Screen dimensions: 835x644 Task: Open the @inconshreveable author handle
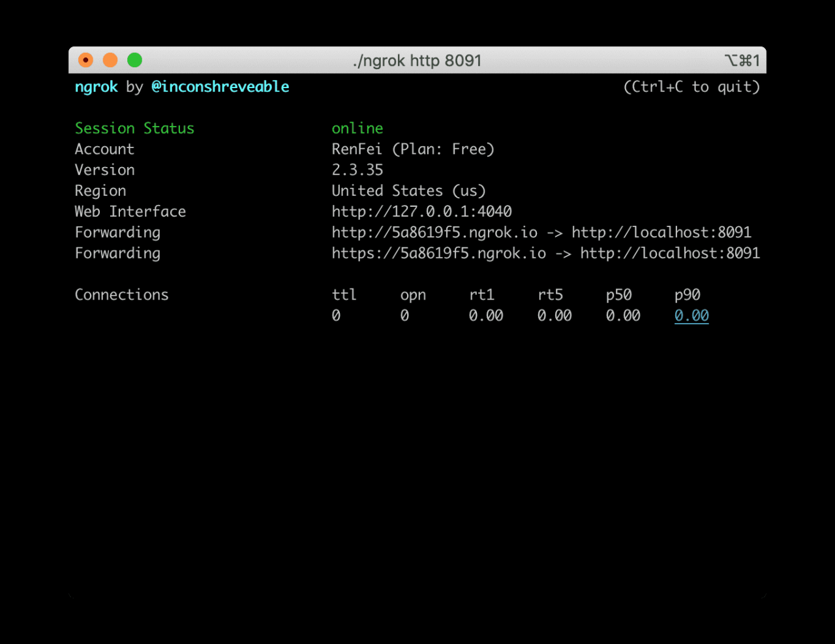pos(220,87)
